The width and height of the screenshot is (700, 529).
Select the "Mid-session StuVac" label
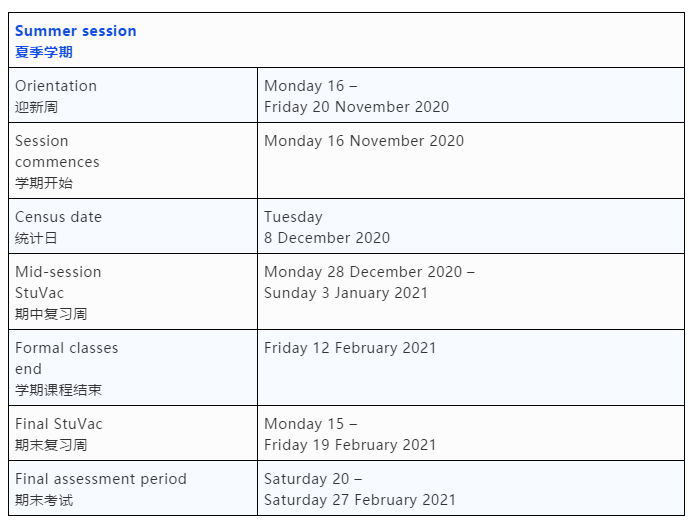click(58, 282)
